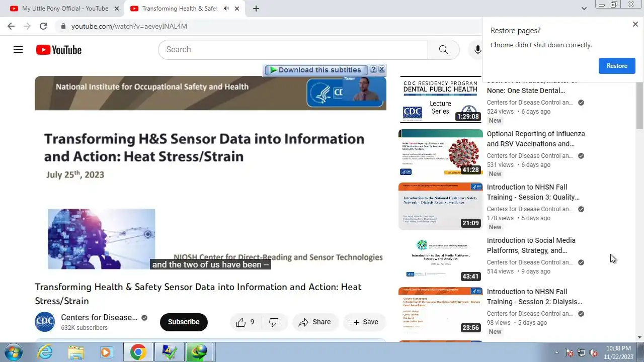Screen dimensions: 644x362
Task: Click the Action Center flag tray icon
Action: pos(569,352)
